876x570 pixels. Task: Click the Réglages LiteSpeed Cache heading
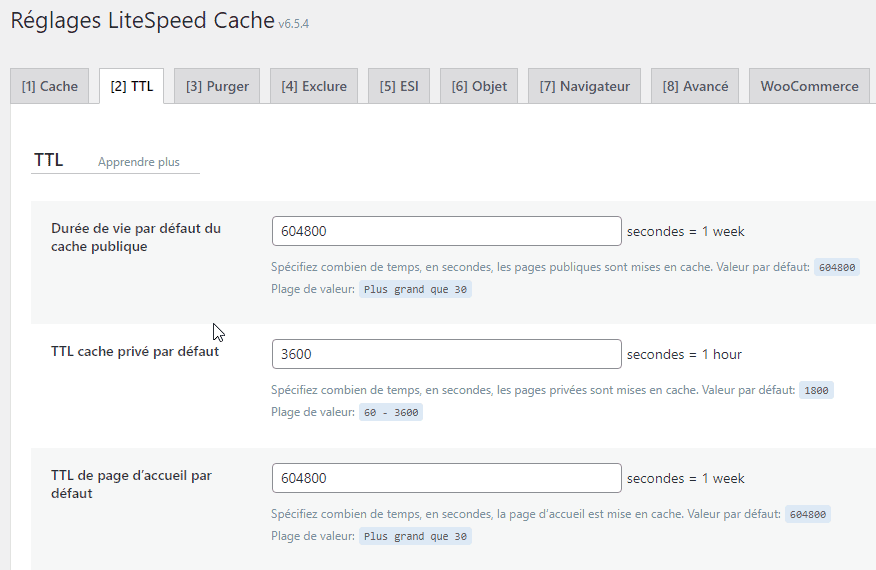pyautogui.click(x=142, y=20)
